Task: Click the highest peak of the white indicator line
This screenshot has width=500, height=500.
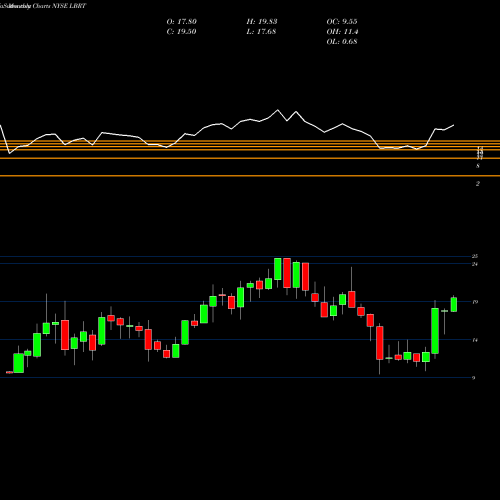Action: (x=278, y=110)
